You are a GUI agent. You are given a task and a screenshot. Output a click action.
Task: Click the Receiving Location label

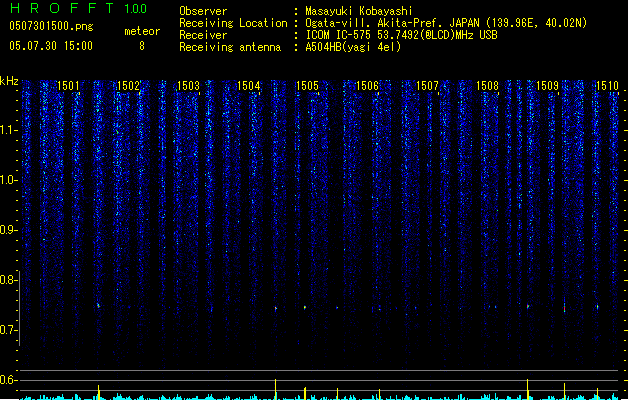pos(233,23)
